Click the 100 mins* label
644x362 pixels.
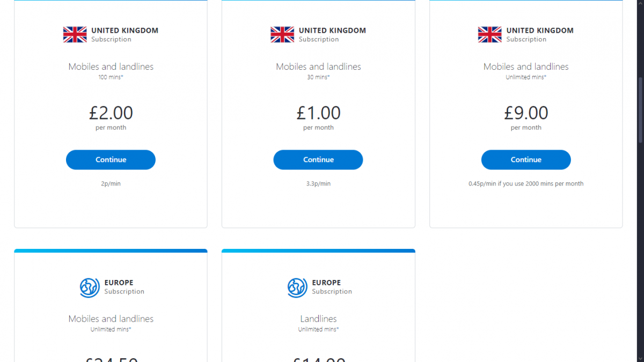pos(111,77)
